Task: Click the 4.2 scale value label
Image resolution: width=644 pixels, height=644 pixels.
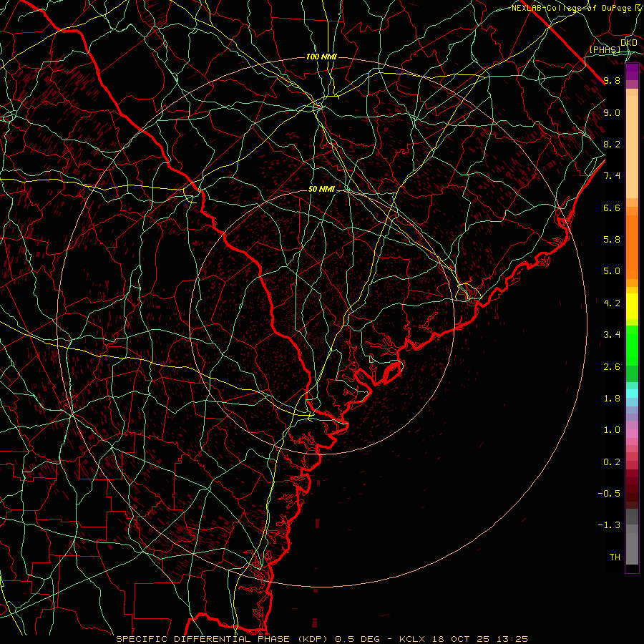Action: point(612,303)
